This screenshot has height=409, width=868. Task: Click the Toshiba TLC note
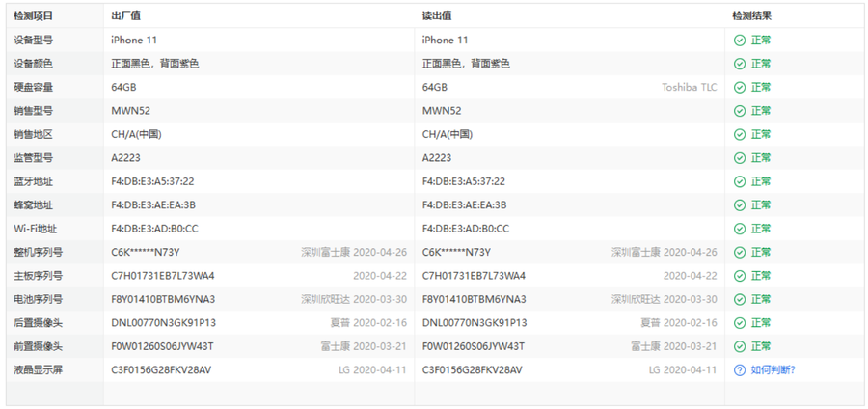point(690,88)
